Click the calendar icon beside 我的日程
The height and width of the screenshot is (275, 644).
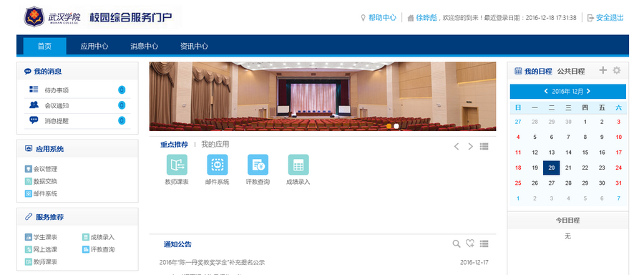point(518,71)
